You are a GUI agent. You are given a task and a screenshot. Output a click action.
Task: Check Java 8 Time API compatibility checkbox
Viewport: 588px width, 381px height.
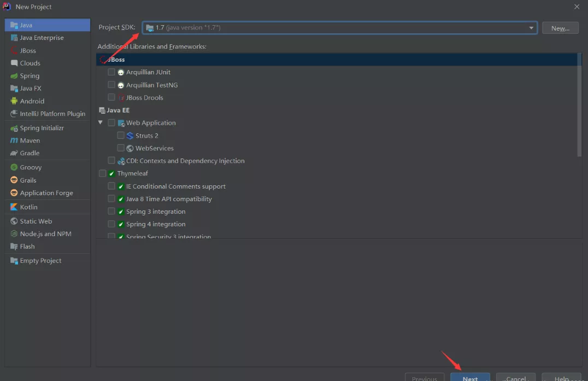(111, 198)
